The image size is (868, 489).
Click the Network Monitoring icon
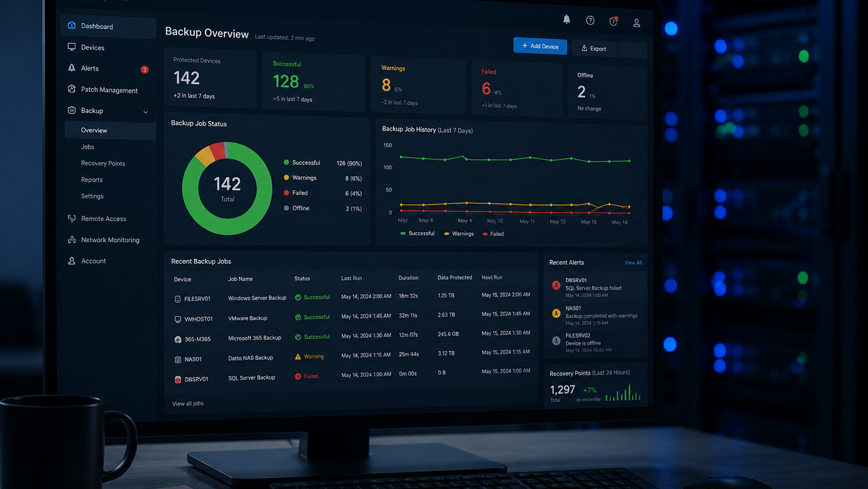tap(72, 240)
